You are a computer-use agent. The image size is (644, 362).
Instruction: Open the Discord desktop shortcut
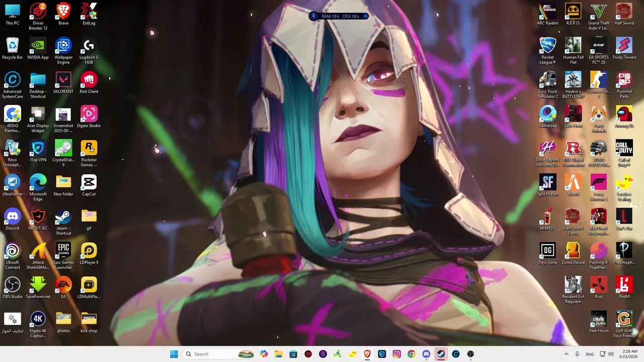coord(13,219)
